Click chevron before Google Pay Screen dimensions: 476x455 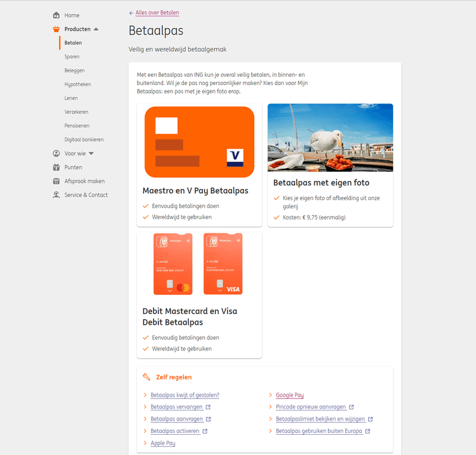[x=270, y=395]
